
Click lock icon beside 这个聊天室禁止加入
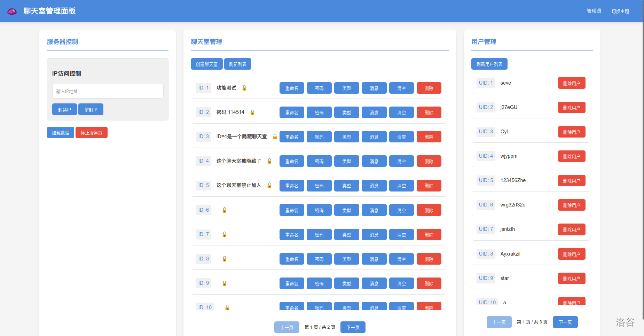pyautogui.click(x=269, y=185)
